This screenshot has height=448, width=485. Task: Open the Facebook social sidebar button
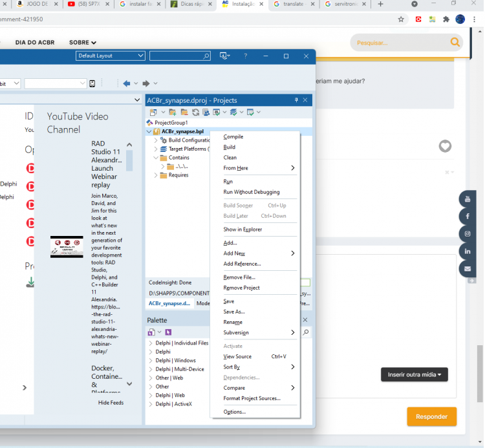coord(468,217)
